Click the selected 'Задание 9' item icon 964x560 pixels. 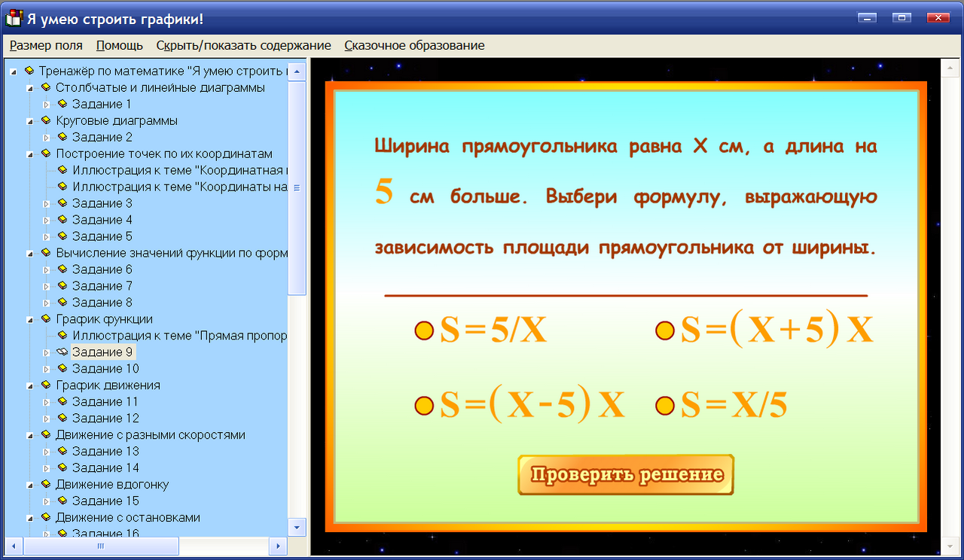point(61,352)
